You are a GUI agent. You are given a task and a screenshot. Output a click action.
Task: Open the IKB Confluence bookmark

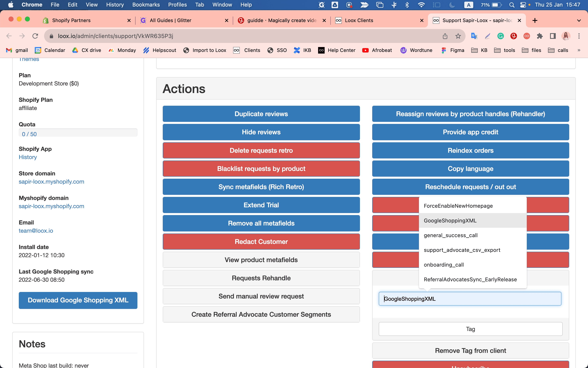[x=302, y=50]
